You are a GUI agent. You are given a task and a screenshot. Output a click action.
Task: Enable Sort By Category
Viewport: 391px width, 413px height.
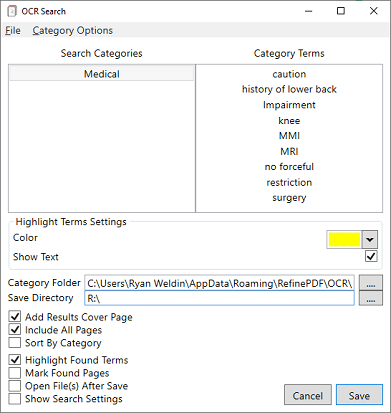coord(15,343)
